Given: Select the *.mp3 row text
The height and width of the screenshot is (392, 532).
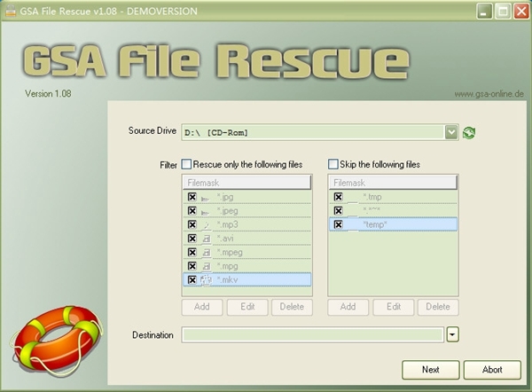Looking at the screenshot, I should pos(227,224).
